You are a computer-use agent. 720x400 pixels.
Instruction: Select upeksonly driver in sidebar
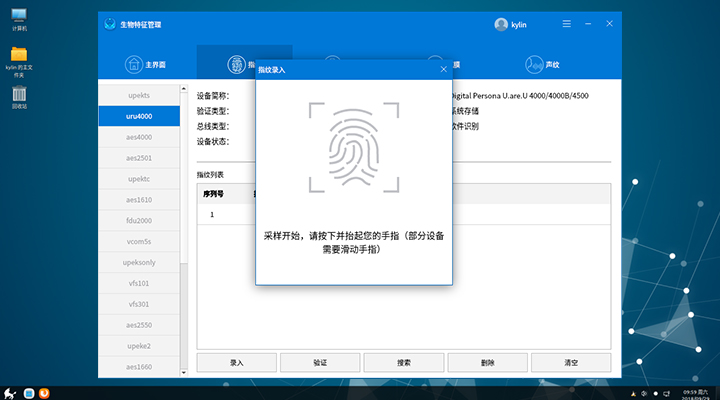tap(139, 262)
